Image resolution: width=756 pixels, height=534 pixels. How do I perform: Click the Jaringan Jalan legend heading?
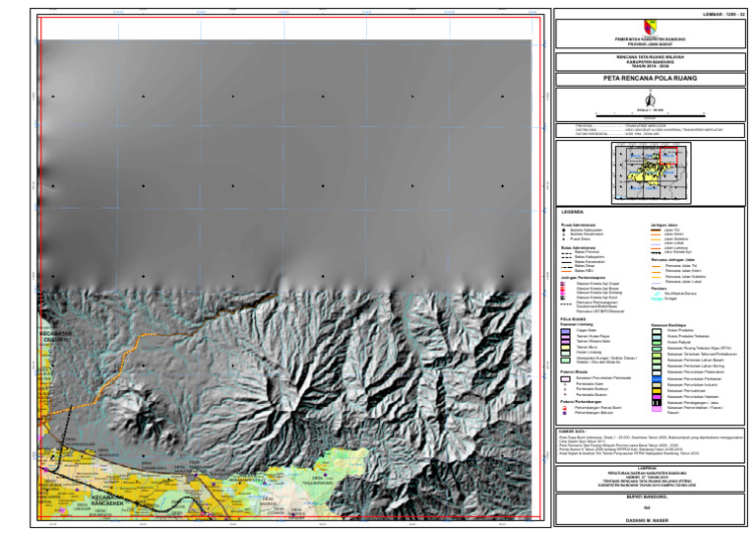tap(663, 226)
